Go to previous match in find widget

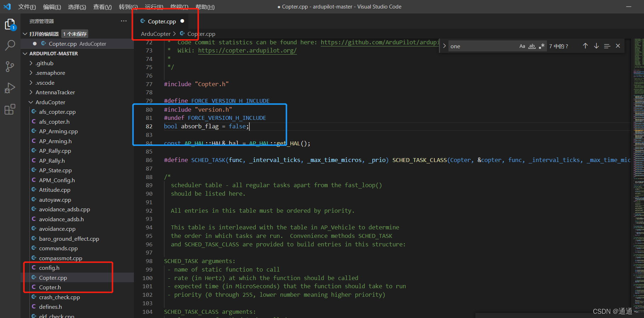[x=585, y=46]
